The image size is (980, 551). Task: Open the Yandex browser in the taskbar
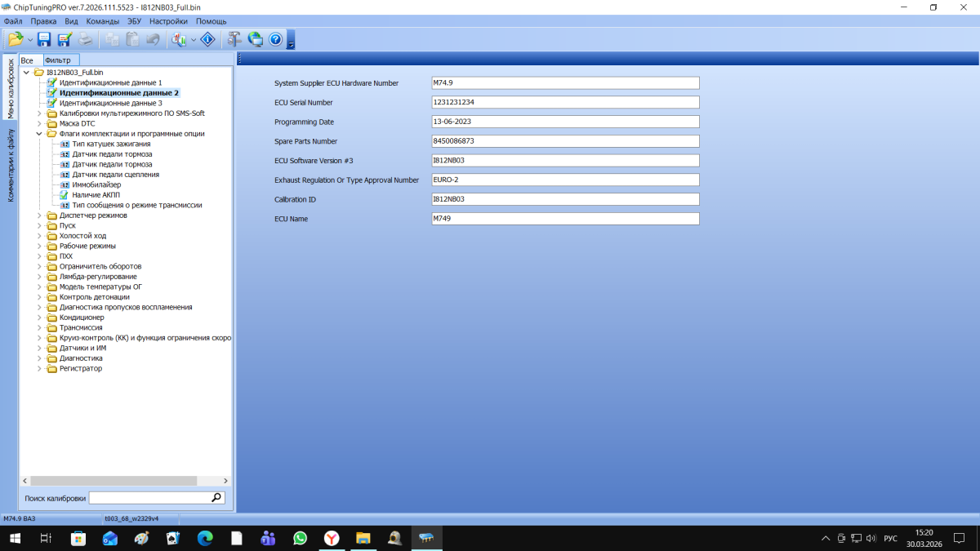332,538
